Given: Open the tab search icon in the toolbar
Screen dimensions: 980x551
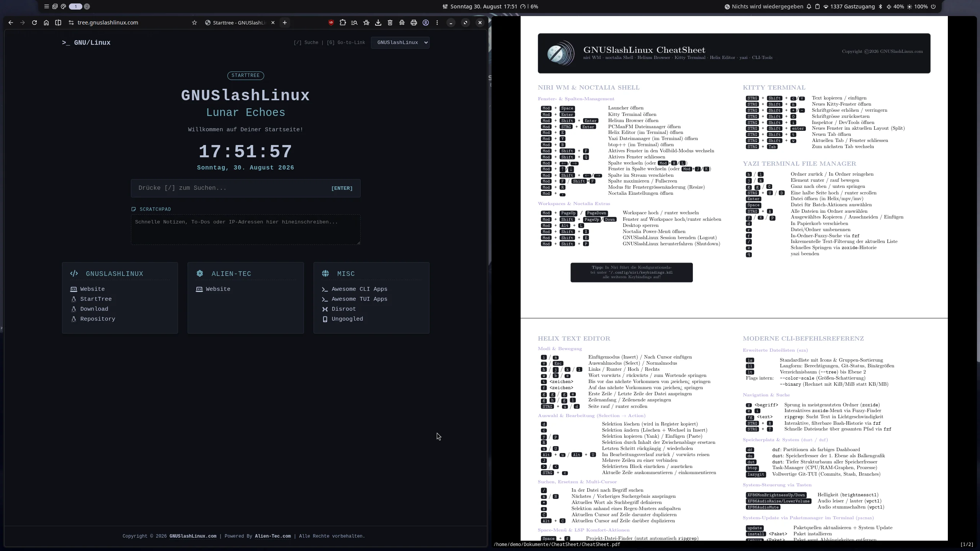Looking at the screenshot, I should 354,23.
